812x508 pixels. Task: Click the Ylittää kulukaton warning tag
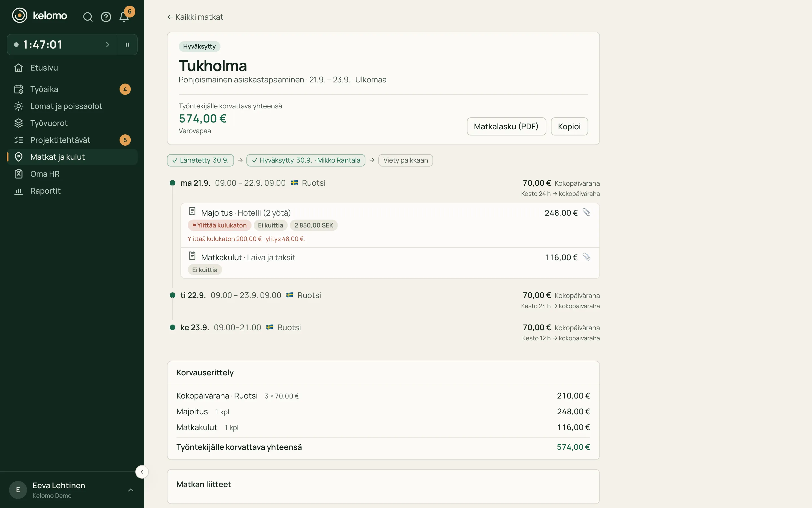pyautogui.click(x=219, y=225)
